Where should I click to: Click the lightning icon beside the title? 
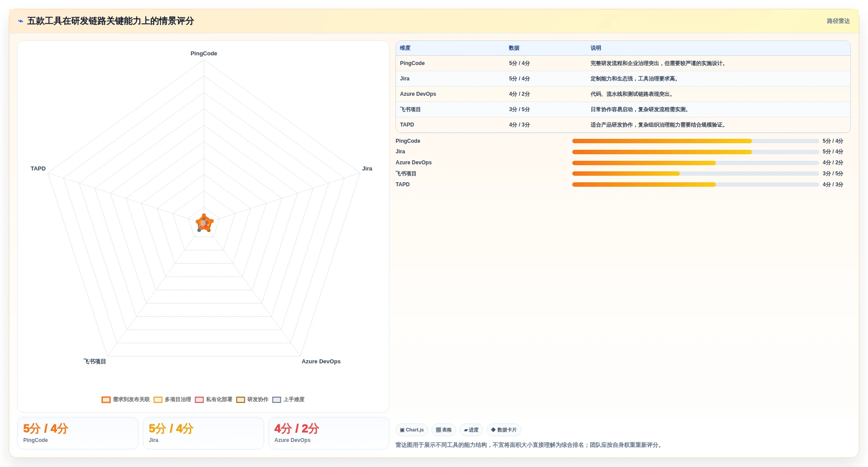click(21, 21)
